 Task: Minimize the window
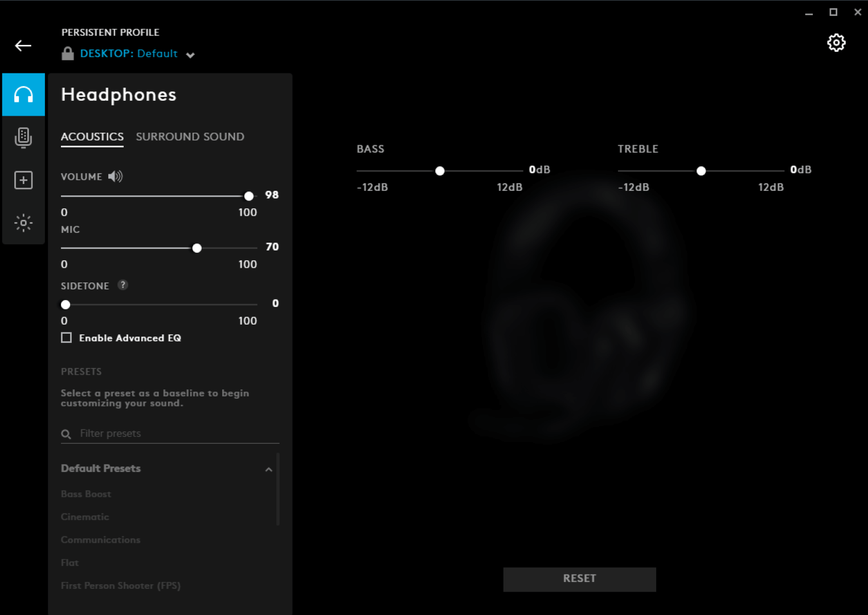(809, 13)
